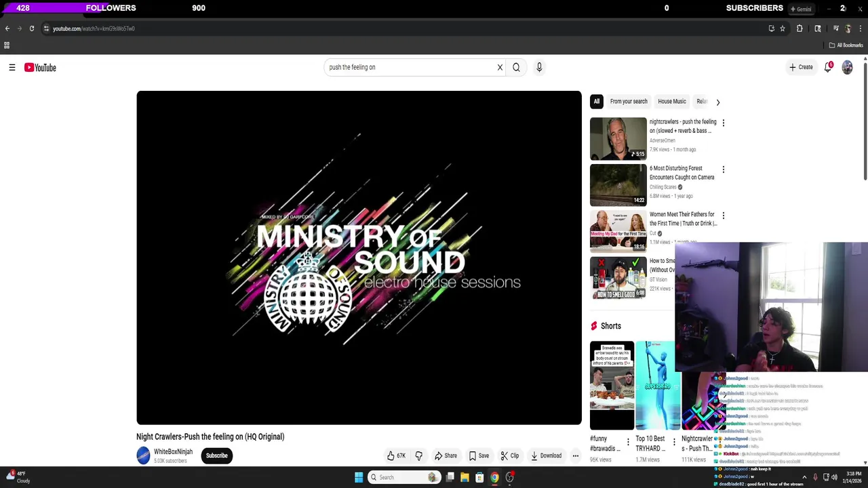The image size is (868, 488).
Task: Select the All filter chip
Action: (x=597, y=102)
